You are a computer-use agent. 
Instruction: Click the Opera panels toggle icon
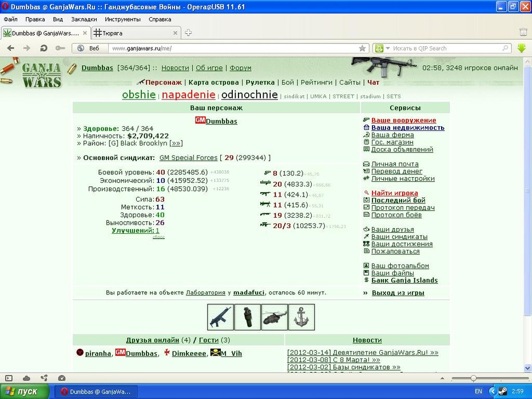pyautogui.click(x=9, y=378)
